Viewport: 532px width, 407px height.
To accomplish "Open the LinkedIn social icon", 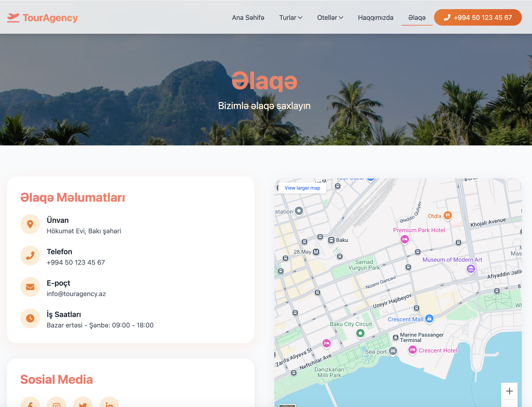I will [109, 402].
